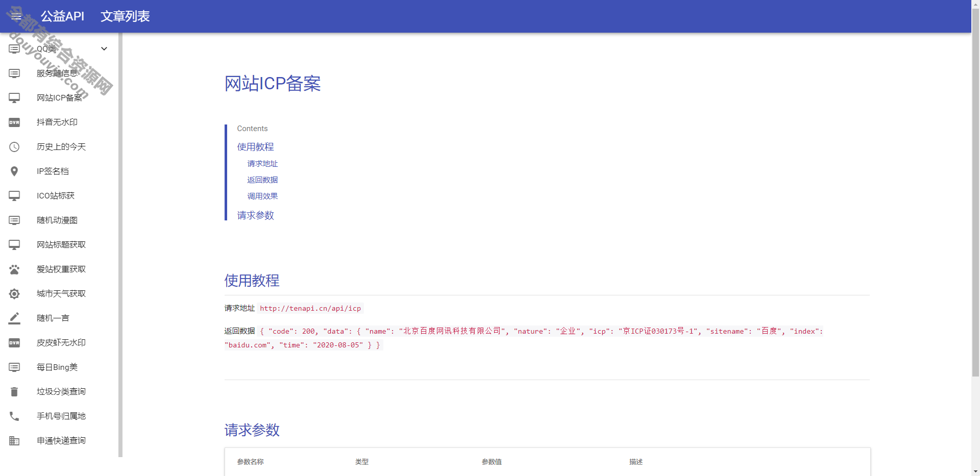Select 爱站权重获取 in the sidebar
Viewport: 980px width, 476px height.
tap(61, 269)
